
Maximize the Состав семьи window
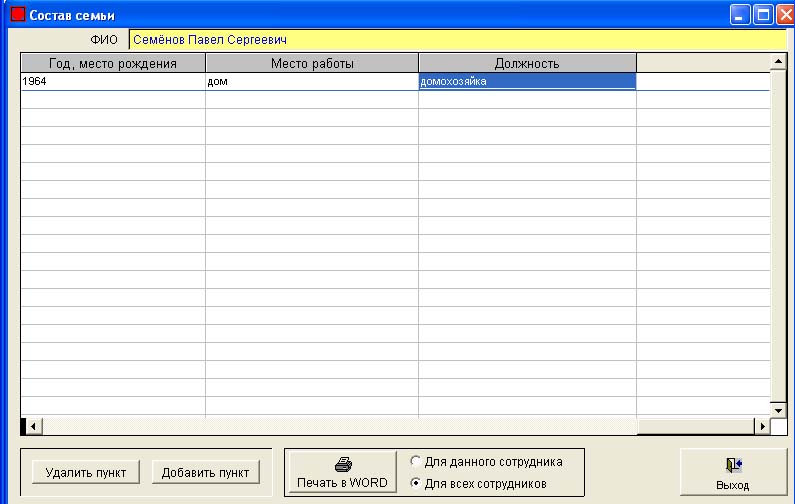click(x=763, y=15)
